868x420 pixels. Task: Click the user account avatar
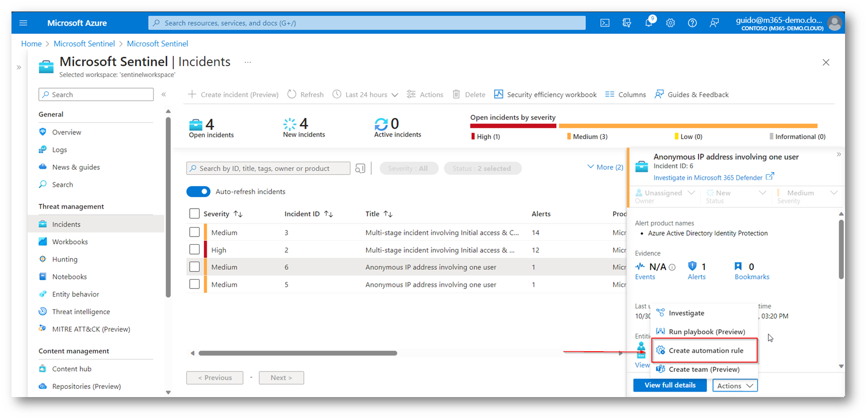(834, 23)
